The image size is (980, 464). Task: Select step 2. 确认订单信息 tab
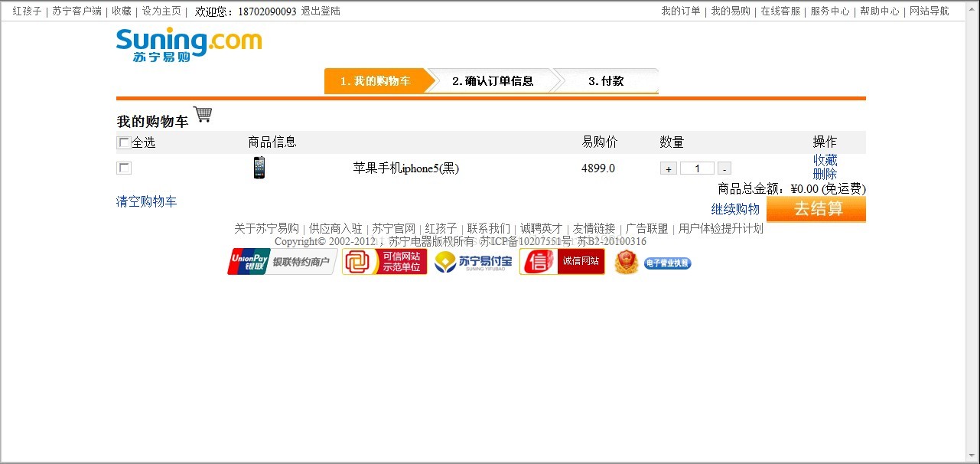point(493,81)
